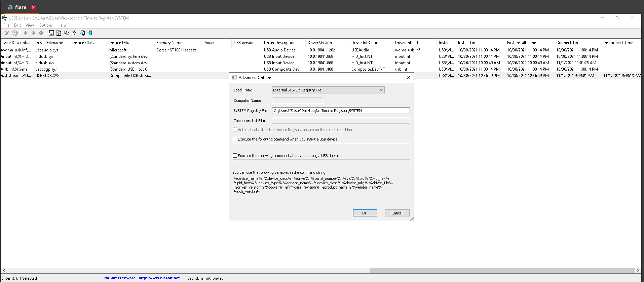
Task: Sort by First Install Time column
Action: [x=530, y=43]
